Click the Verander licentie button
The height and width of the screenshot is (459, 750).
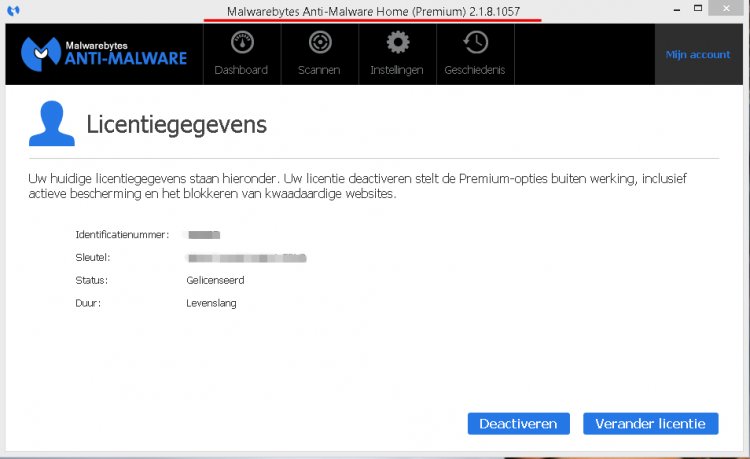(x=651, y=424)
